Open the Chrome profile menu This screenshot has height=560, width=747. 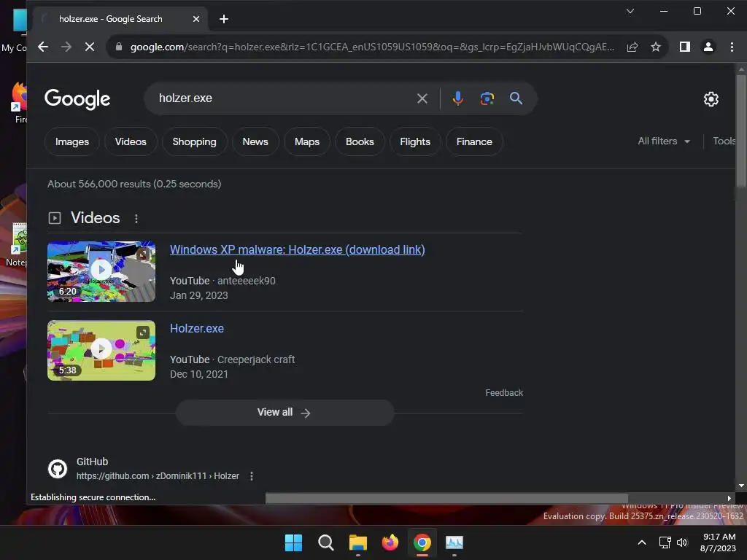[708, 47]
